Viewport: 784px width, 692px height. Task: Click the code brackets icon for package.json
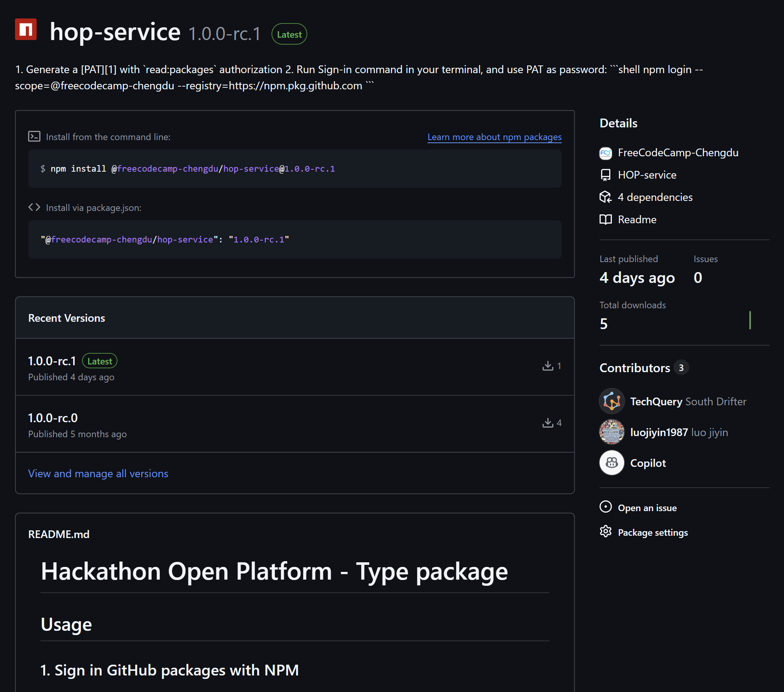point(34,207)
